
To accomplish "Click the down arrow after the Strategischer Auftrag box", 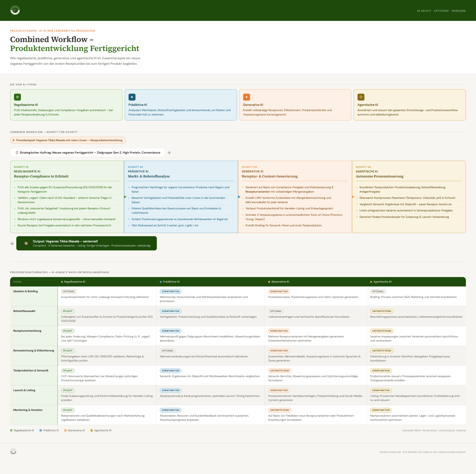I will pyautogui.click(x=169, y=152).
